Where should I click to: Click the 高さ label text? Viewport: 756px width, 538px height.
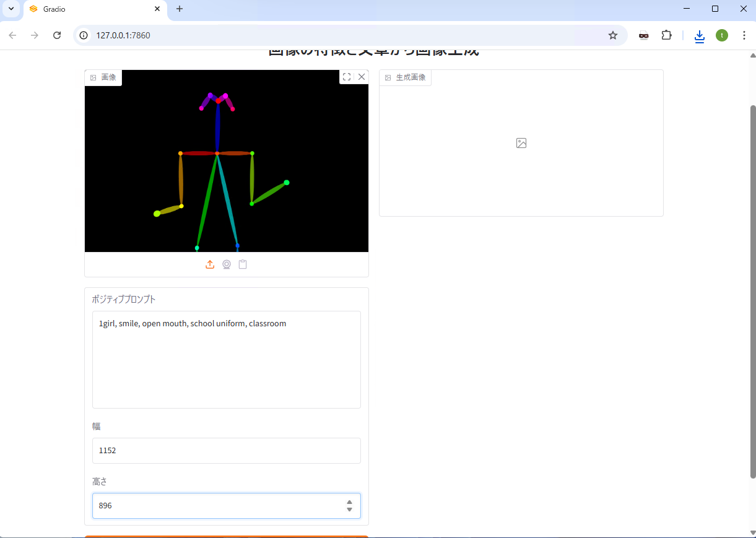[x=100, y=482]
